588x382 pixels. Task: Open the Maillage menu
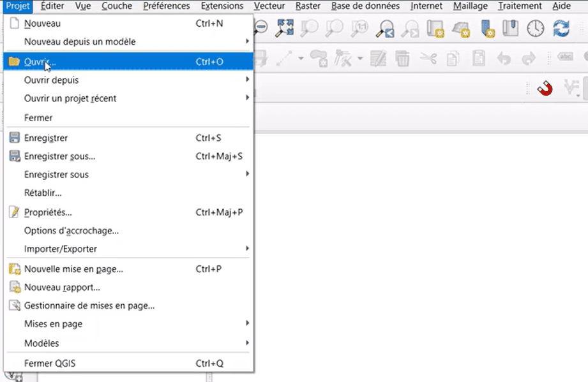pyautogui.click(x=471, y=6)
